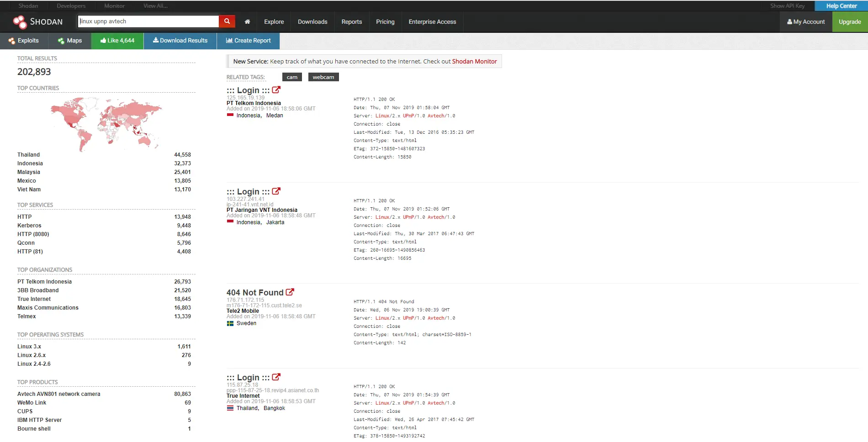Image resolution: width=868 pixels, height=442 pixels.
Task: Open external link for 103.227.241.41 Login result
Action: (276, 191)
